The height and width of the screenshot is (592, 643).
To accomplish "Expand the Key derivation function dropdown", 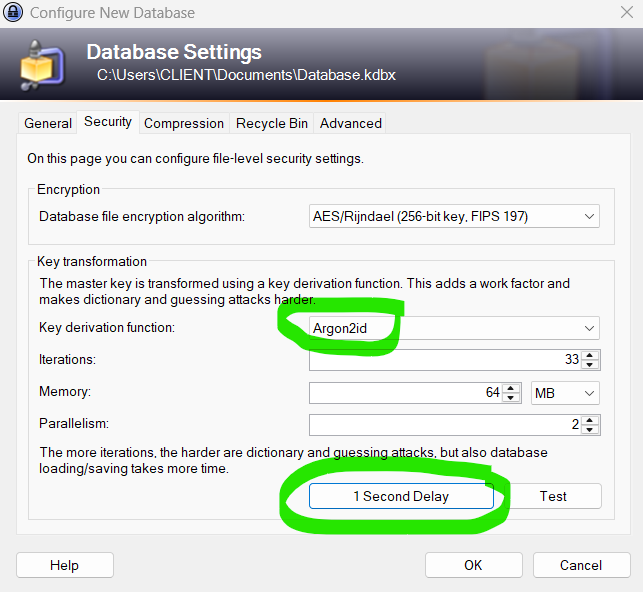I will click(x=454, y=327).
